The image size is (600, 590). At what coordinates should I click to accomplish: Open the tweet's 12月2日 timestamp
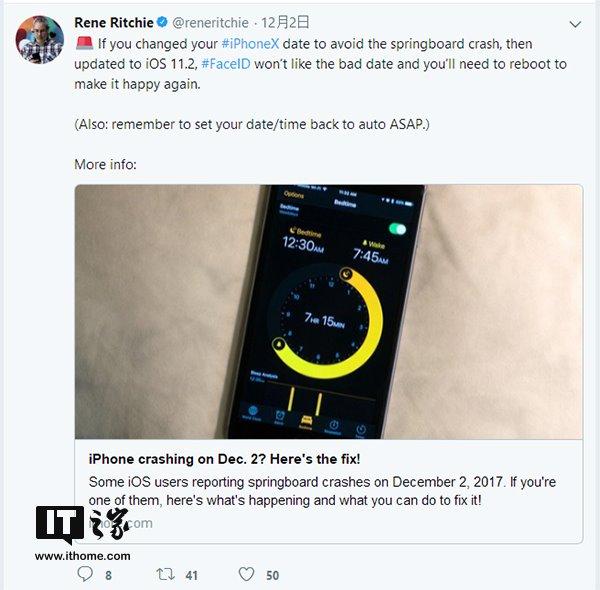tap(285, 22)
